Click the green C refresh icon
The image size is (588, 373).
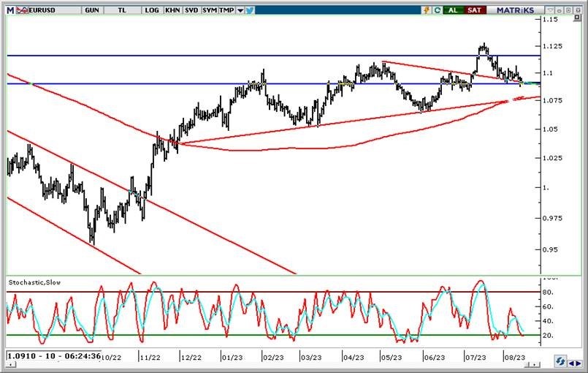point(436,10)
